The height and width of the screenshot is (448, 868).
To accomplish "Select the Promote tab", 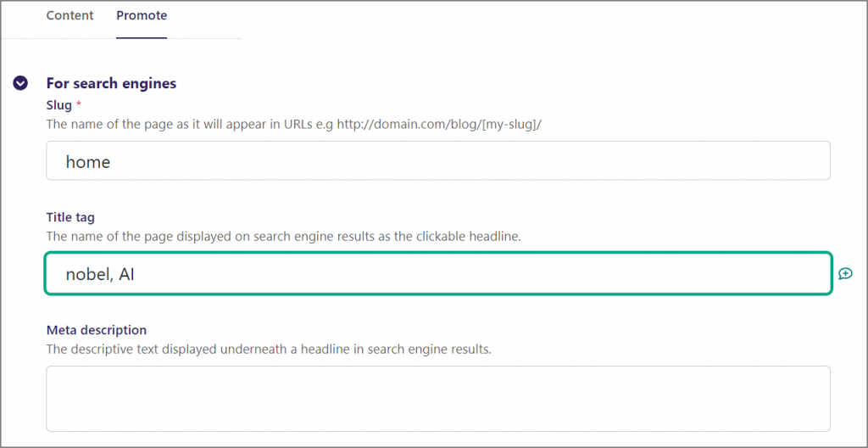I will [x=142, y=15].
